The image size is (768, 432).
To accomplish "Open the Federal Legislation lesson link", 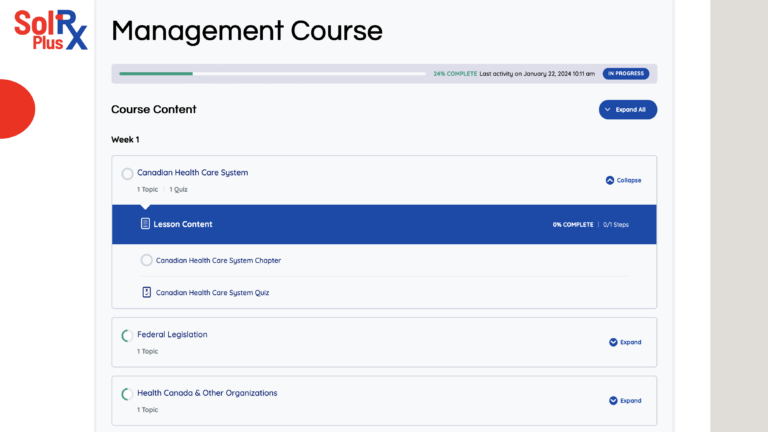I will [172, 335].
